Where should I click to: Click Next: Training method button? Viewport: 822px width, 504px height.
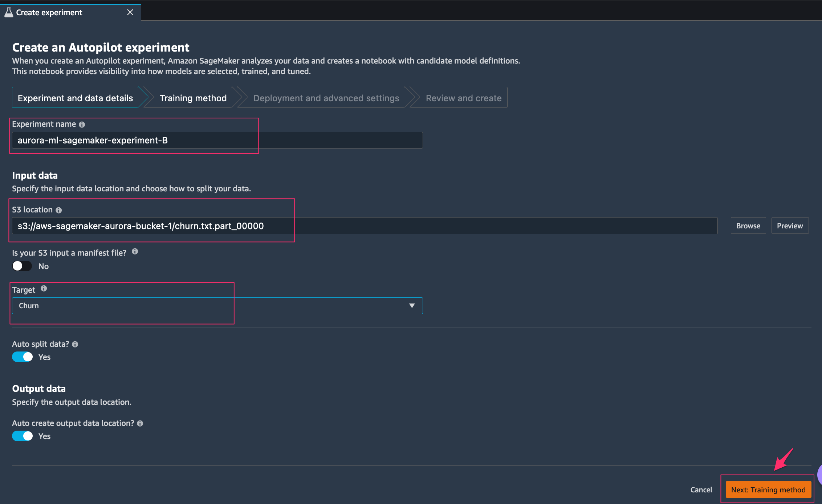click(768, 490)
